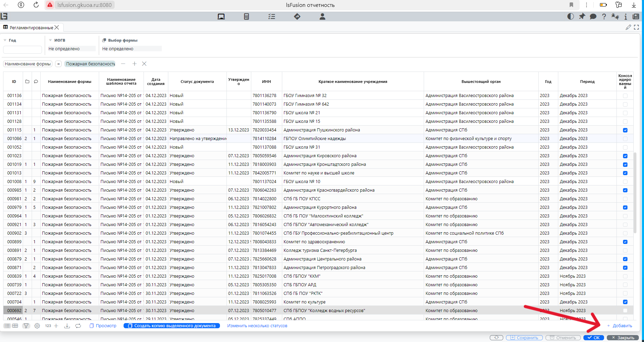Open the chat speech bubble icon
The height and width of the screenshot is (342, 644).
click(x=593, y=17)
